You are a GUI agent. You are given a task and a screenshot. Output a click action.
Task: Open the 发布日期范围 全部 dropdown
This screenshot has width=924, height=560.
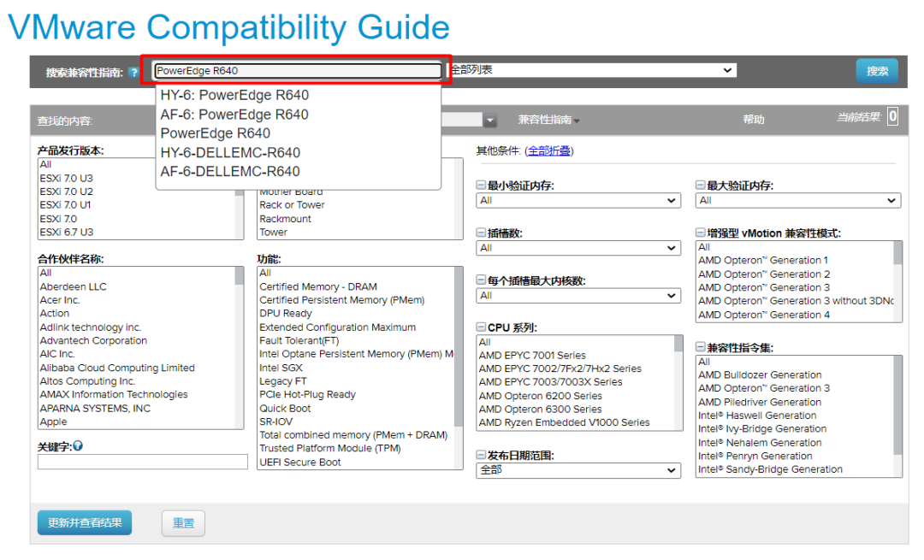tap(578, 470)
